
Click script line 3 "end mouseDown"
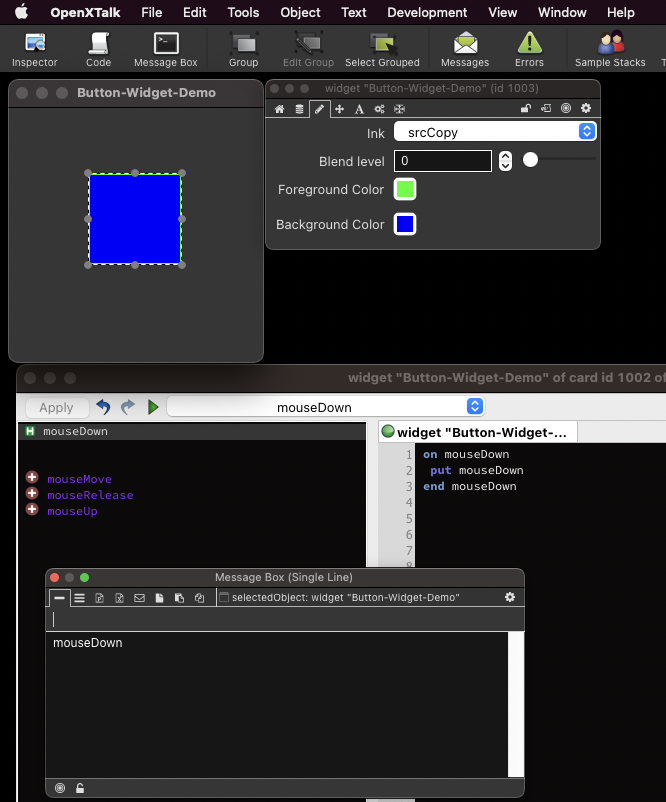tap(470, 486)
